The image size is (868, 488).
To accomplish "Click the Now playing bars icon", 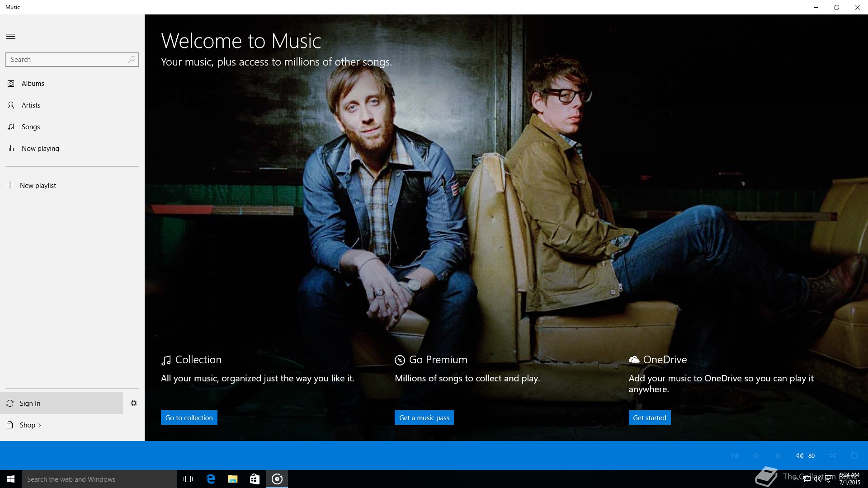I will [11, 148].
